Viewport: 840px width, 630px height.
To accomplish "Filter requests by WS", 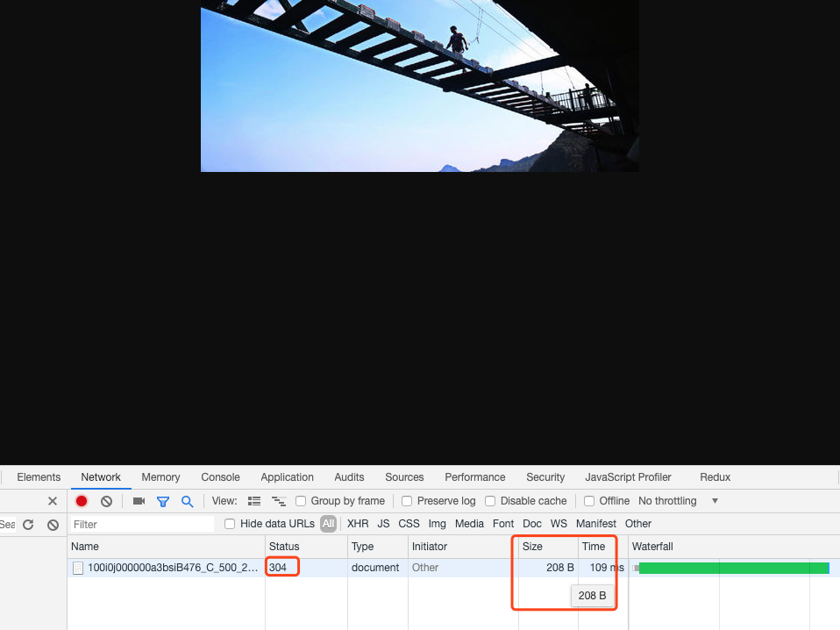I will (559, 524).
